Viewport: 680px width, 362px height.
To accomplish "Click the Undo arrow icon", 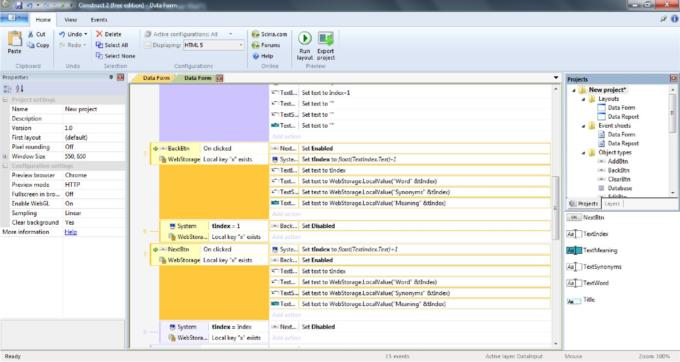I will pyautogui.click(x=62, y=34).
